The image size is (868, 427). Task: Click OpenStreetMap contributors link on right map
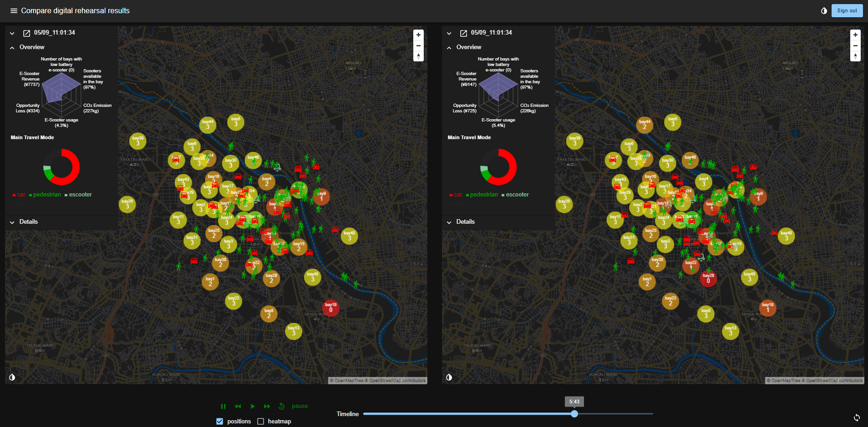tap(834, 381)
